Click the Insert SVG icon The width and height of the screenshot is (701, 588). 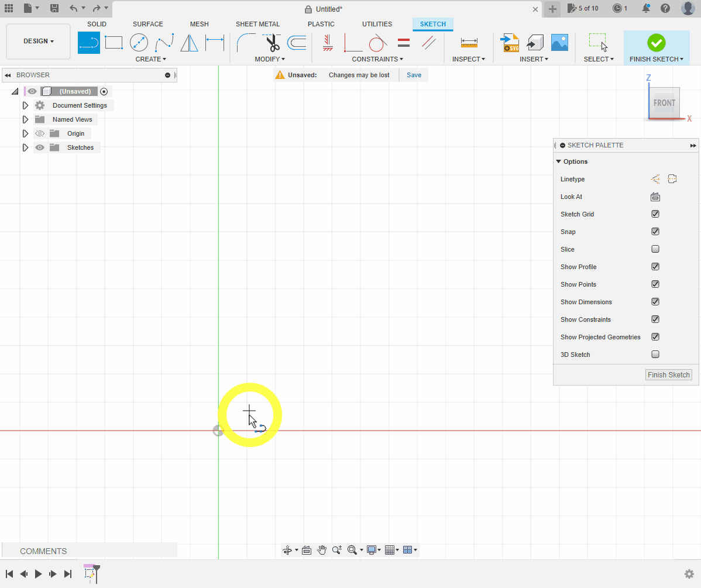coord(510,43)
